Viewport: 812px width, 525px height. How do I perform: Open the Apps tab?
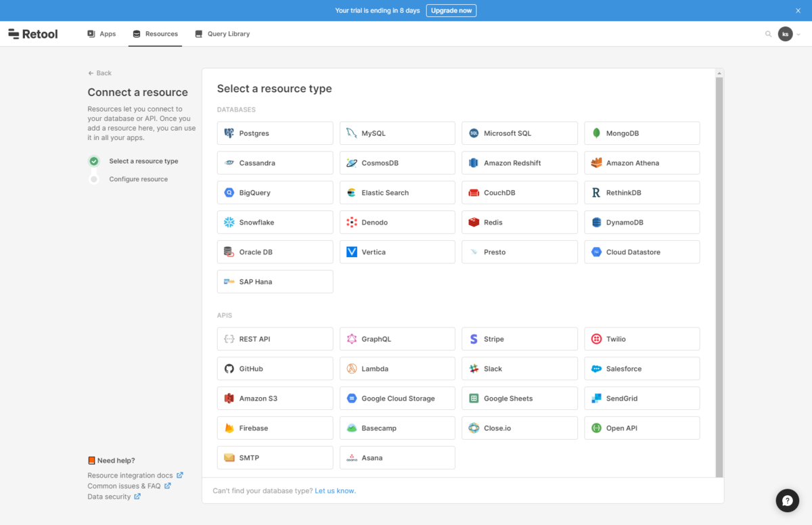click(x=101, y=34)
